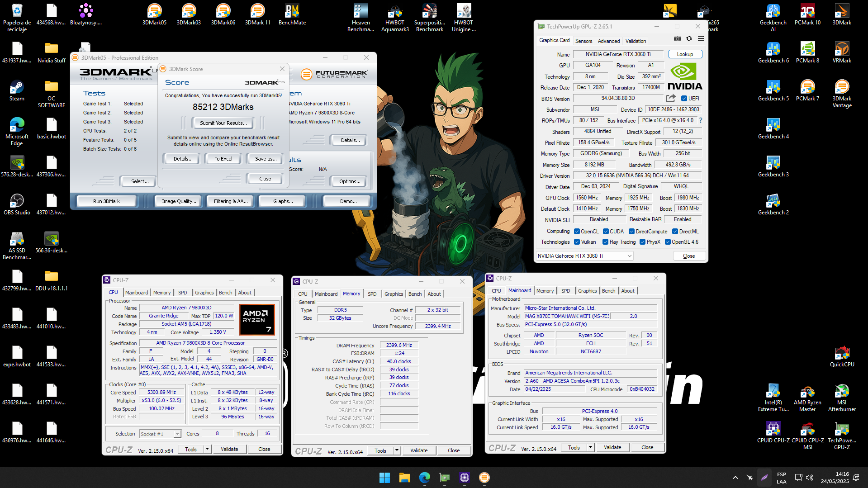The image size is (868, 488).
Task: Open the clock and date in taskbar
Action: click(x=835, y=478)
